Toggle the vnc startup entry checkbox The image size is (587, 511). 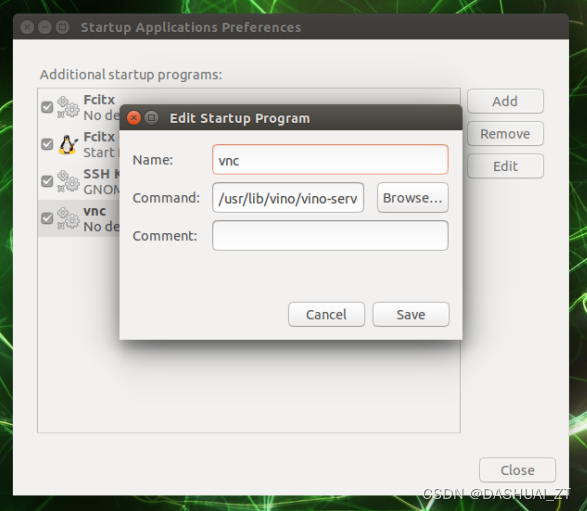click(x=47, y=218)
